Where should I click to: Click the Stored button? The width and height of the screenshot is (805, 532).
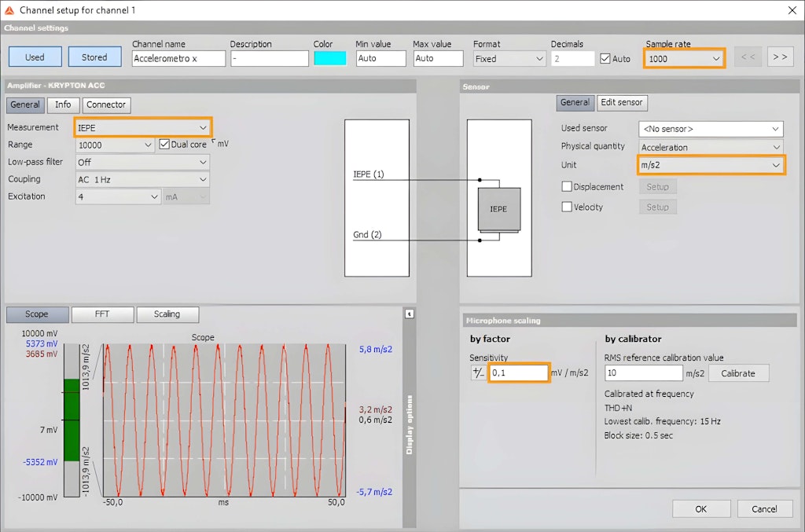94,57
